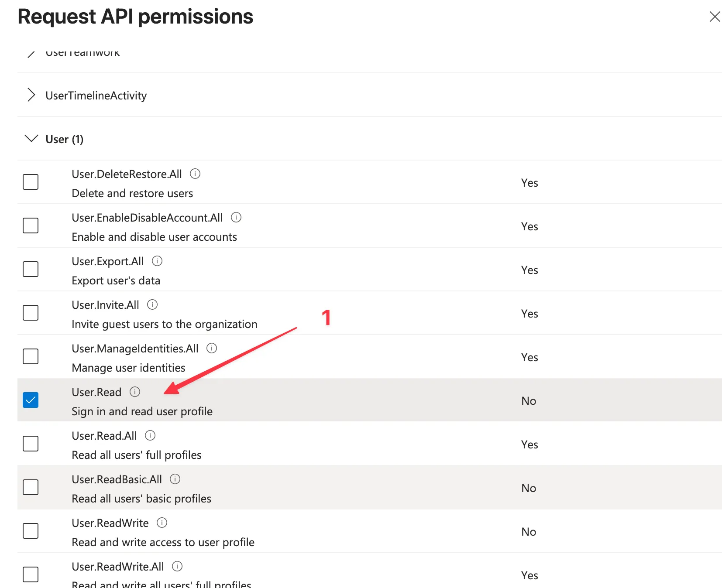The width and height of the screenshot is (722, 588).
Task: Expand the UserTeamwork section
Action: tap(31, 54)
